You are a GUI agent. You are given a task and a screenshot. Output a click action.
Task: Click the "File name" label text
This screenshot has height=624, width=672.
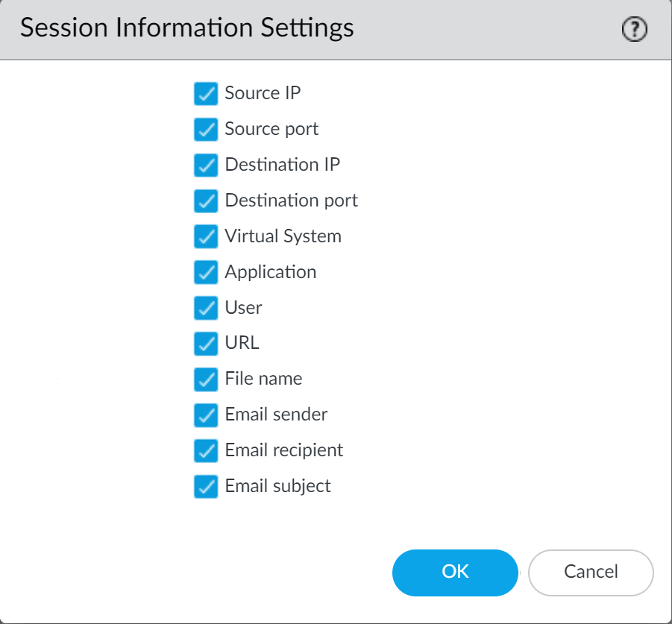tap(263, 379)
